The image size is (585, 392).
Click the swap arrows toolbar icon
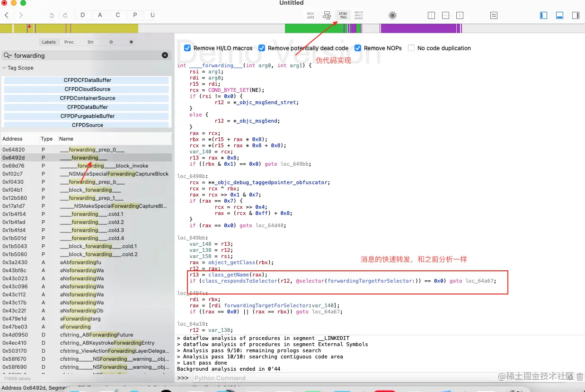pos(494,15)
